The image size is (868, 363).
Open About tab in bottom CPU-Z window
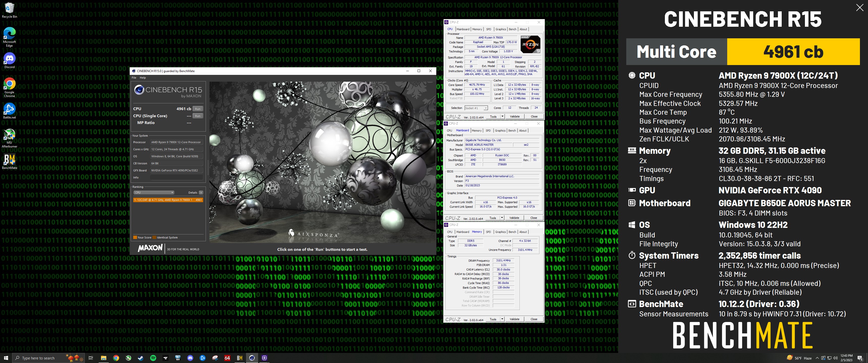click(x=523, y=232)
